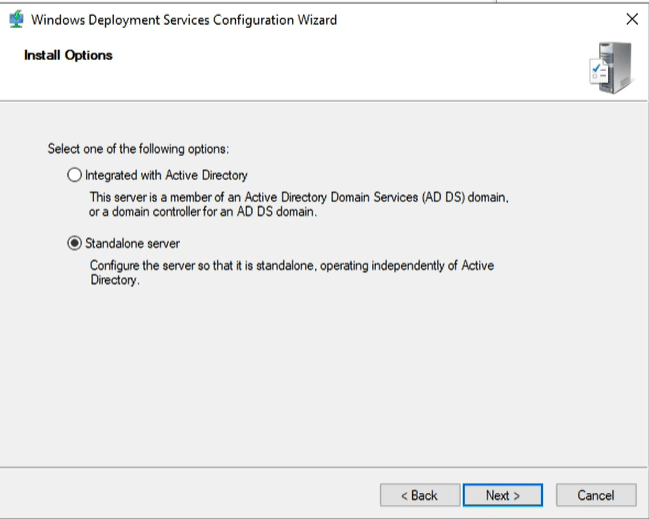Screen dimensions: 649x519
Task: Click the 'Install Options' page heading
Action: pyautogui.click(x=68, y=55)
